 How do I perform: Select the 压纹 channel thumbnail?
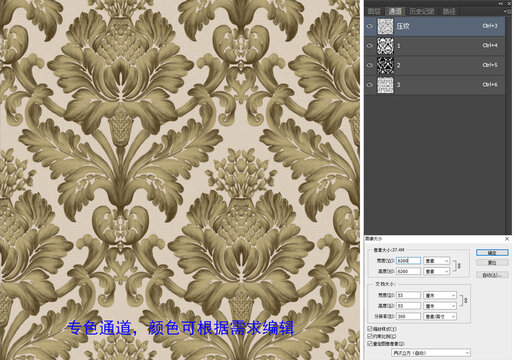tap(385, 26)
